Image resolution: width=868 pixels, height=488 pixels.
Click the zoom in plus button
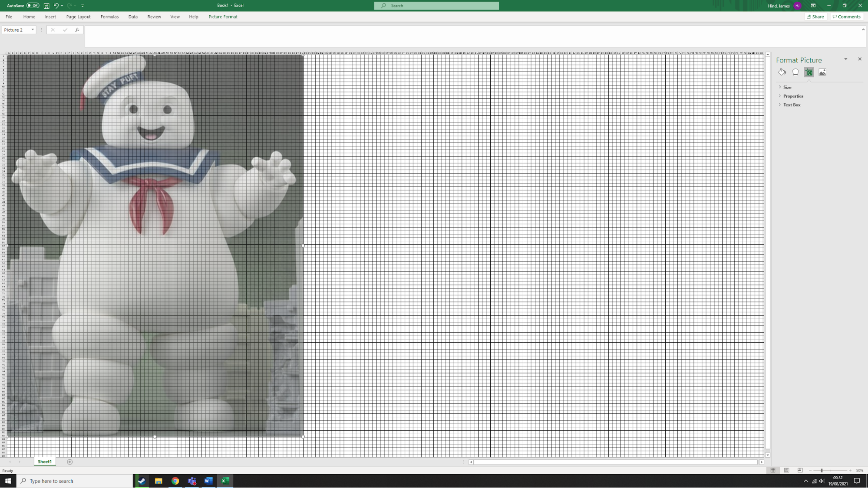pos(850,471)
